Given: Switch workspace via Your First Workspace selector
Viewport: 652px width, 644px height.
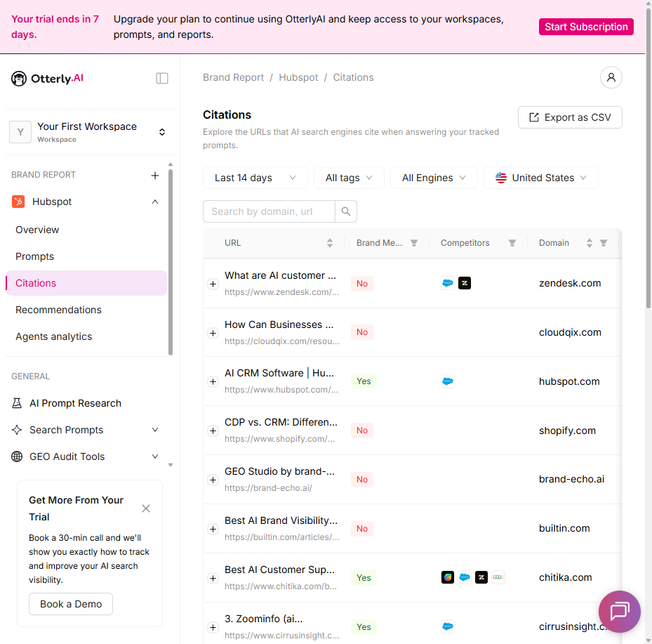Looking at the screenshot, I should 89,132.
